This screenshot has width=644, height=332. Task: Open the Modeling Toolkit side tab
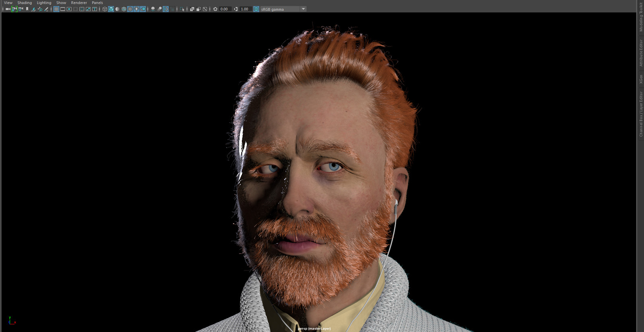[x=641, y=17]
